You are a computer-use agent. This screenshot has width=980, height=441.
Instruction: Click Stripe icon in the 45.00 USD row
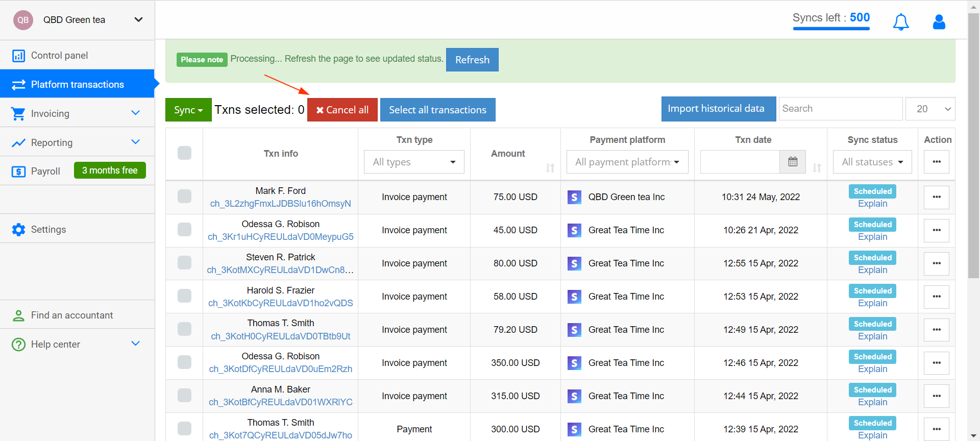(x=574, y=230)
